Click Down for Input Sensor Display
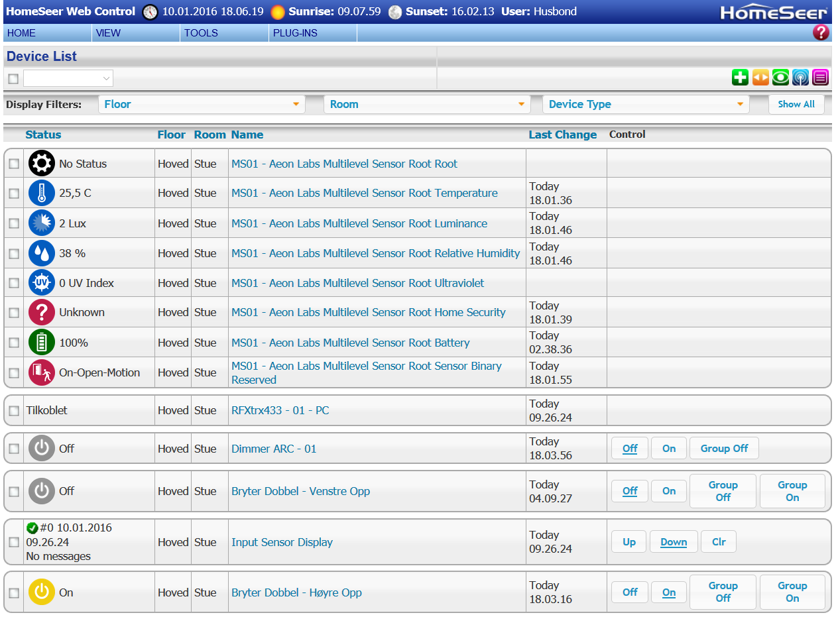Screen dimensions: 840x617 (x=674, y=542)
